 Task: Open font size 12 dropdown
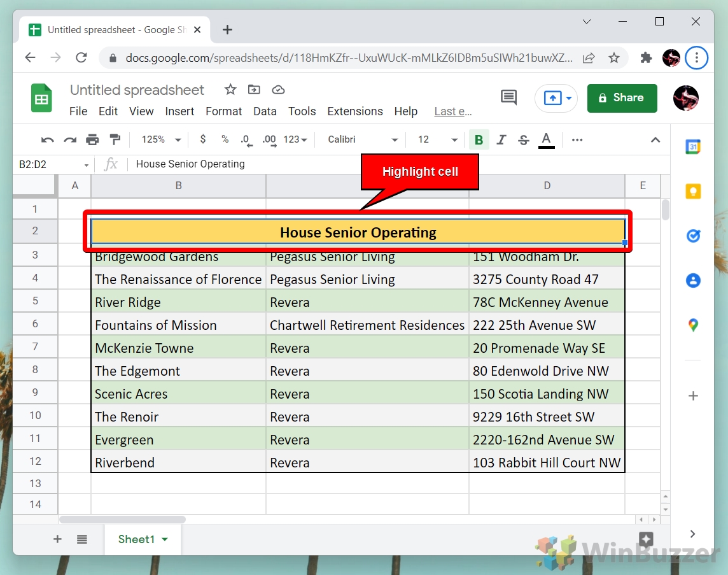437,139
